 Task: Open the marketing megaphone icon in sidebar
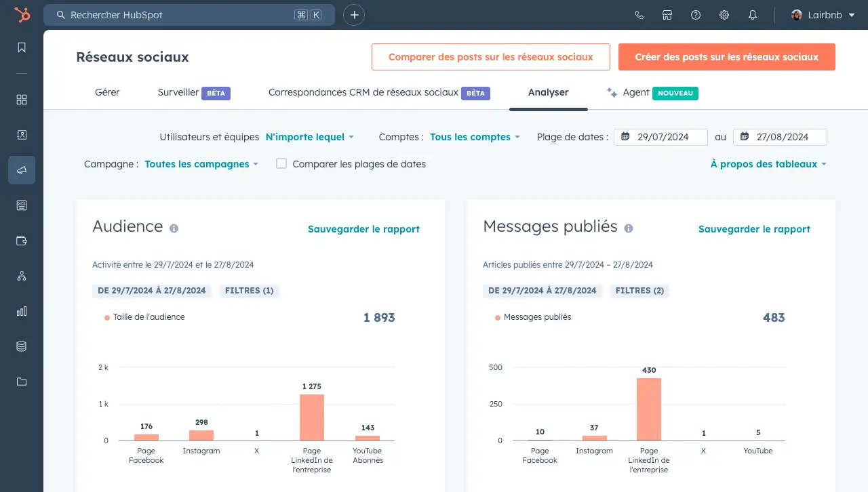tap(22, 170)
